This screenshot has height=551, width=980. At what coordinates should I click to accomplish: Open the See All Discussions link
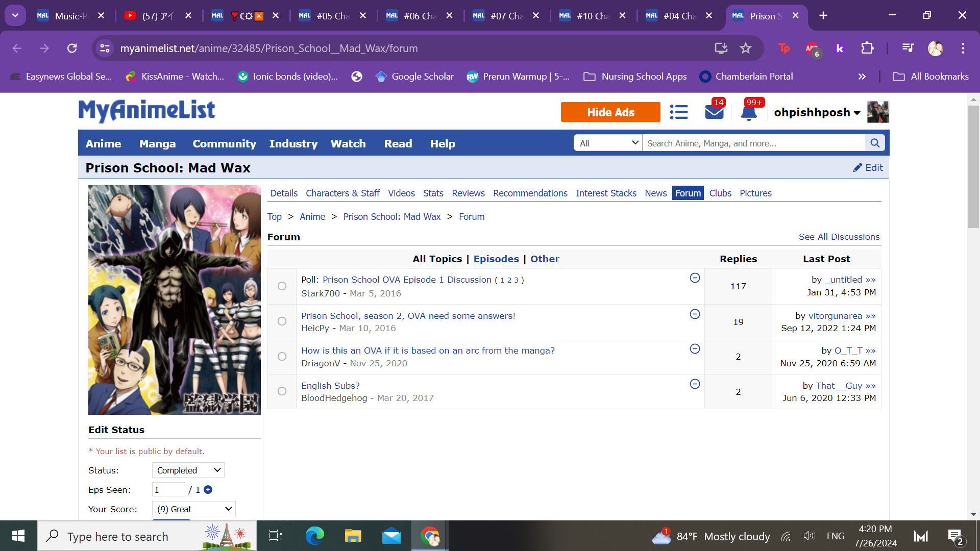pyautogui.click(x=839, y=237)
